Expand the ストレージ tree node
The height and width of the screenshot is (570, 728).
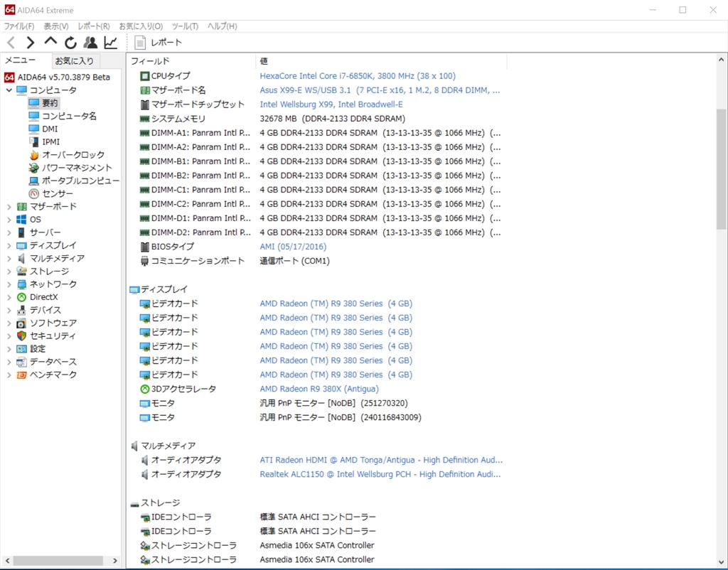pyautogui.click(x=9, y=271)
